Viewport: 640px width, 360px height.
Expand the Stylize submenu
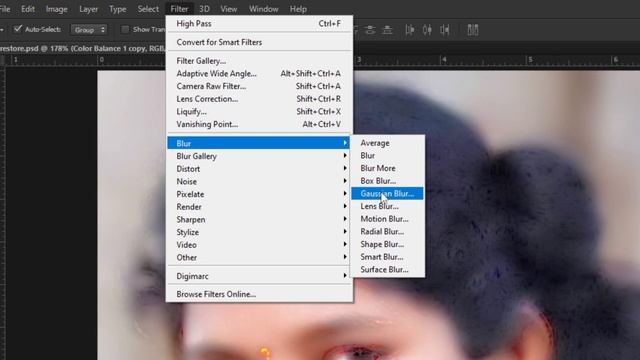coord(259,232)
